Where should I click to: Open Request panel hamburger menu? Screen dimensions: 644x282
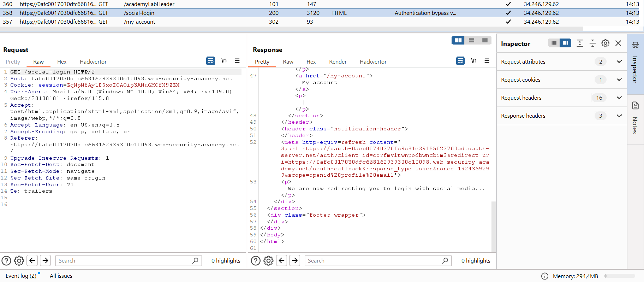click(237, 61)
